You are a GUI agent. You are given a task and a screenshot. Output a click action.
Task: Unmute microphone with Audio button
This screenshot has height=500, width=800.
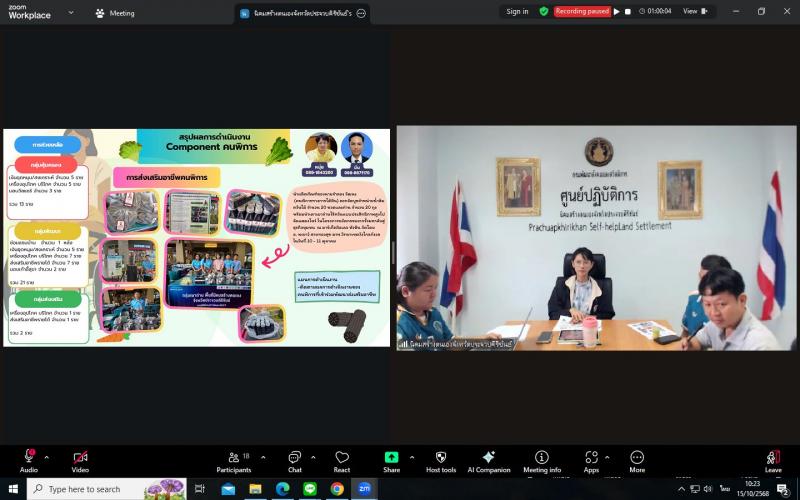(29, 461)
